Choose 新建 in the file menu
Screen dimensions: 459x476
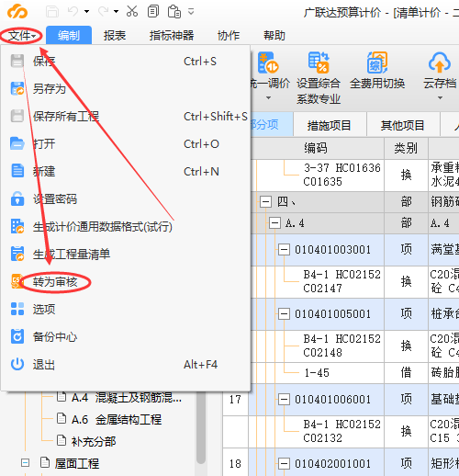[126, 172]
